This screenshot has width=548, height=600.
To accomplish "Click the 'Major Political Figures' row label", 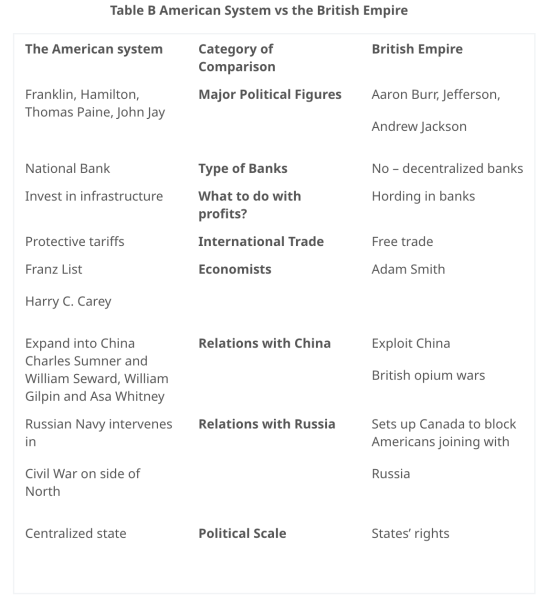I will 270,95.
